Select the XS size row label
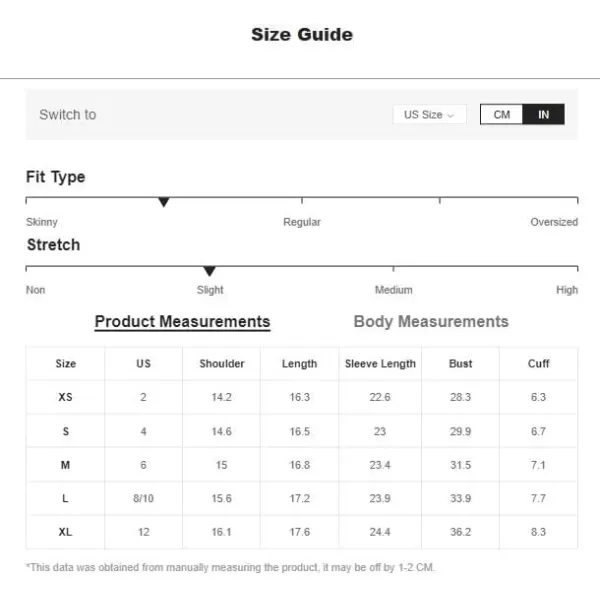 pyautogui.click(x=65, y=397)
